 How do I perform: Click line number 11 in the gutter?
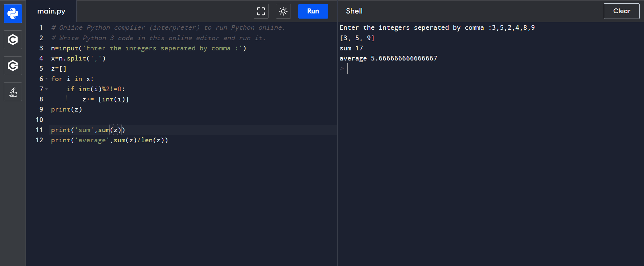(39, 130)
